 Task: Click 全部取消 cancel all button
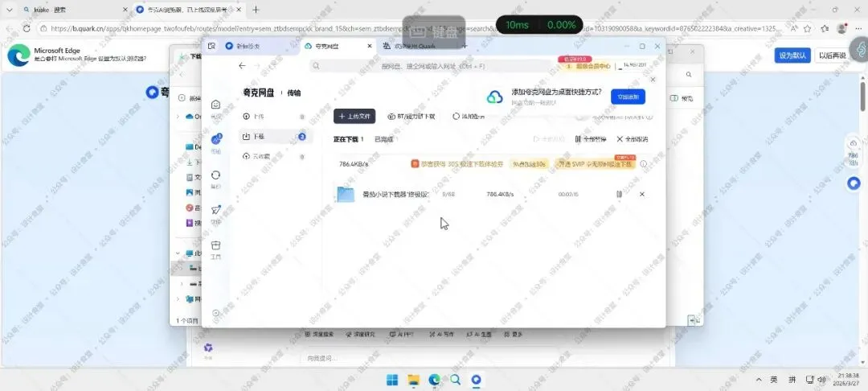pos(633,139)
